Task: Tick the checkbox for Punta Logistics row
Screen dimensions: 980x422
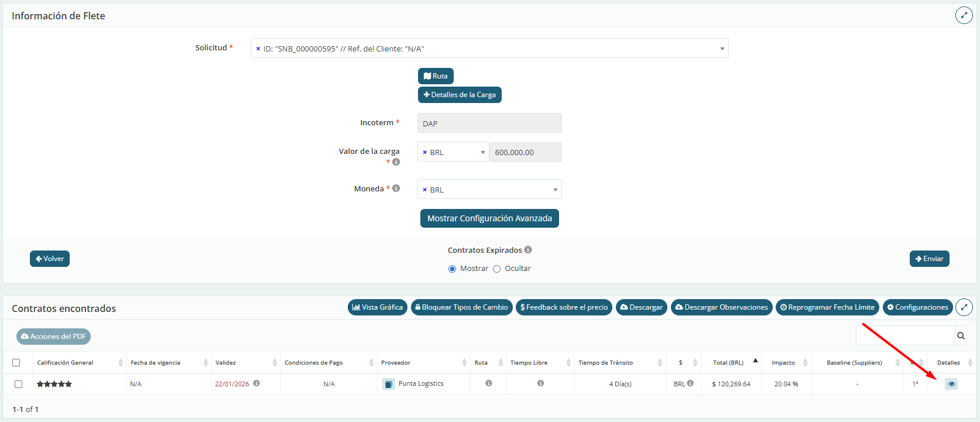Action: coord(19,385)
